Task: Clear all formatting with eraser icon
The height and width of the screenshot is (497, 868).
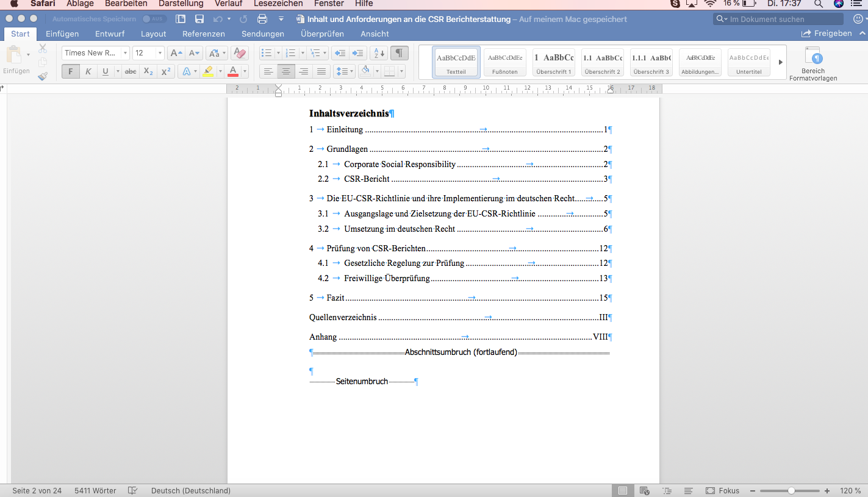Action: (x=240, y=53)
